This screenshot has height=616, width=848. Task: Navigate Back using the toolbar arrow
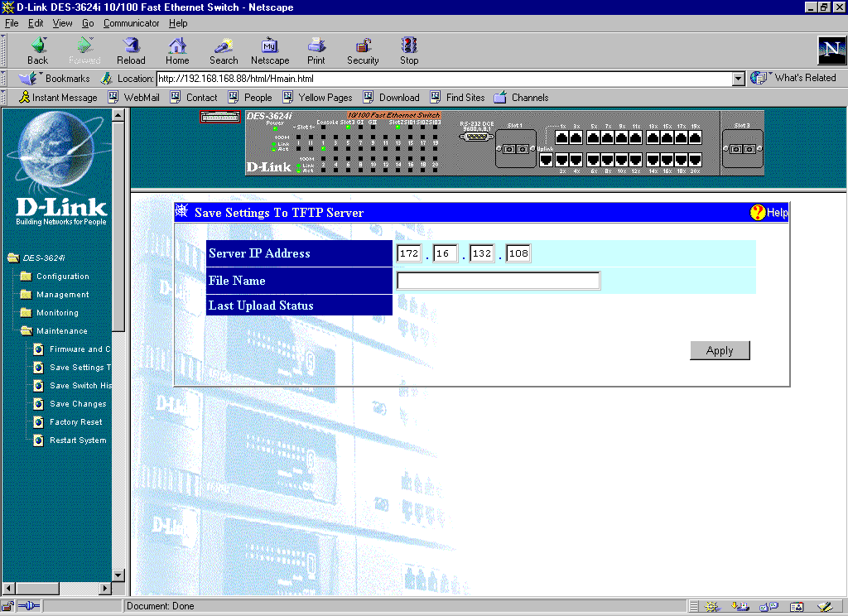point(38,46)
